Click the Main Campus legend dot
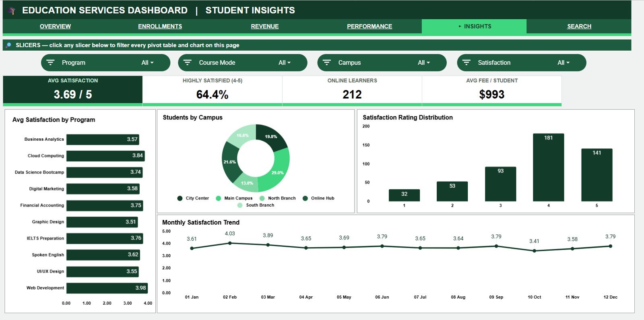This screenshot has width=644, height=320. [x=219, y=198]
